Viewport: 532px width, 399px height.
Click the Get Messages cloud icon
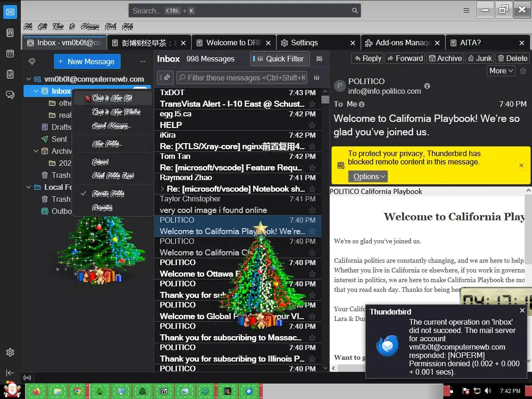point(32,61)
